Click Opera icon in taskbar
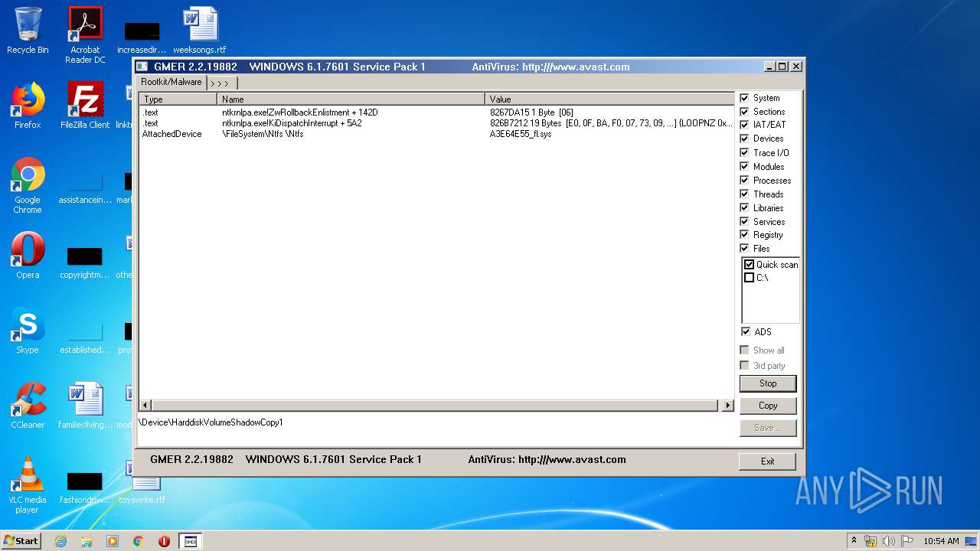 point(164,541)
